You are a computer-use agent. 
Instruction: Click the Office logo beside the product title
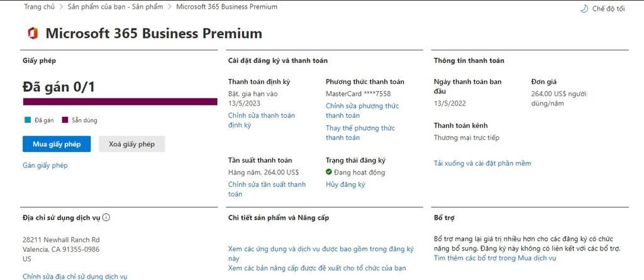(x=33, y=33)
